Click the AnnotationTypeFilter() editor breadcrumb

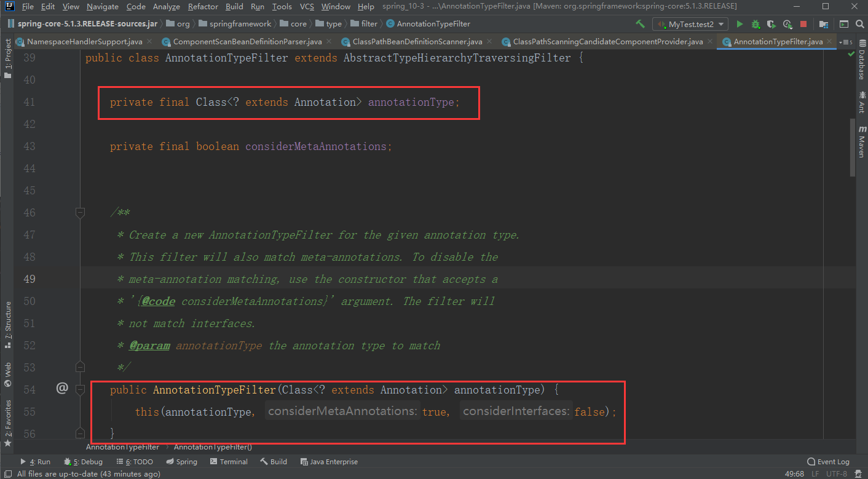pos(213,447)
